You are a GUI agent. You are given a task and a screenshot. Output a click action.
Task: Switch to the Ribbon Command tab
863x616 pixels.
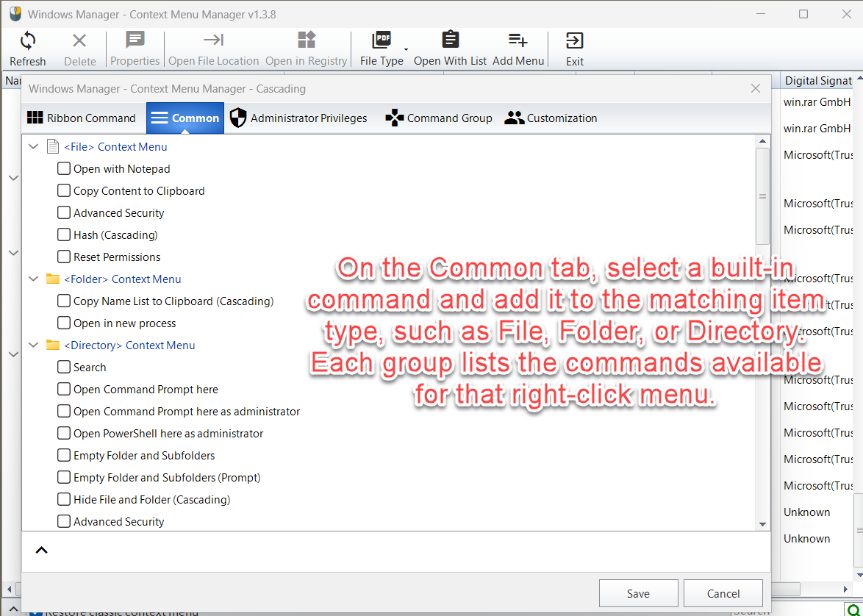click(82, 118)
